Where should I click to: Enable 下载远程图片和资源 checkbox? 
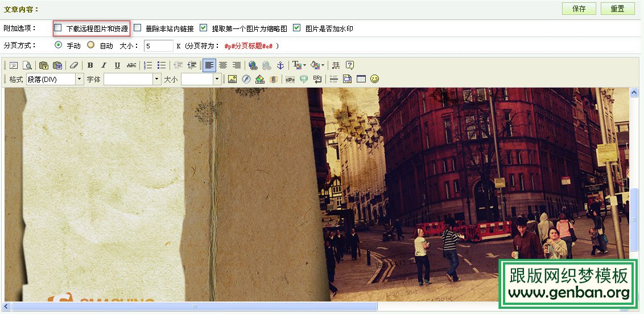(x=57, y=27)
